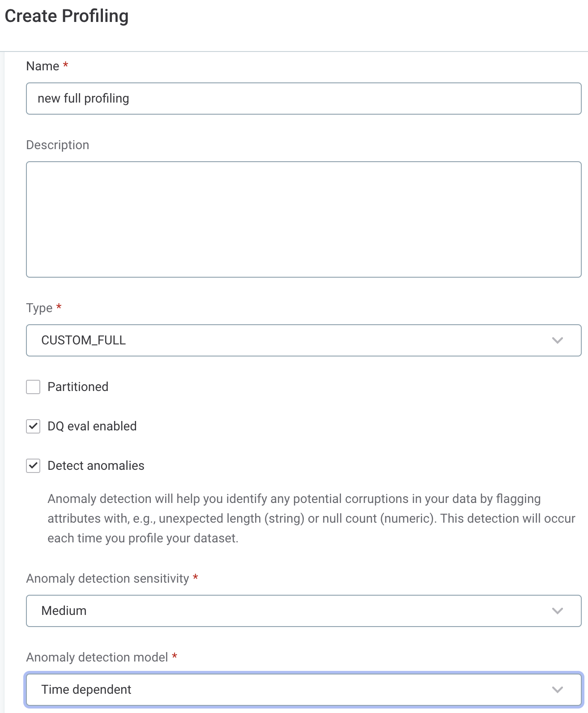Open the Anomaly detection model dropdown
The width and height of the screenshot is (588, 713).
[303, 690]
